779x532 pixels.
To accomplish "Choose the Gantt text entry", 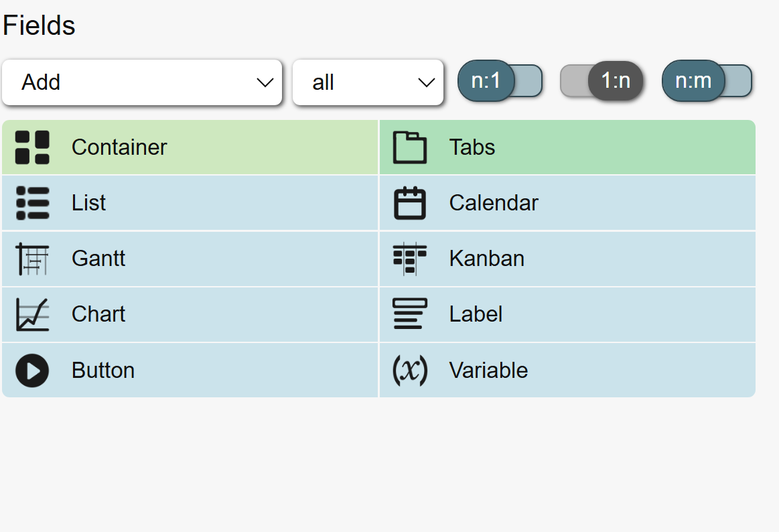I will [x=98, y=259].
